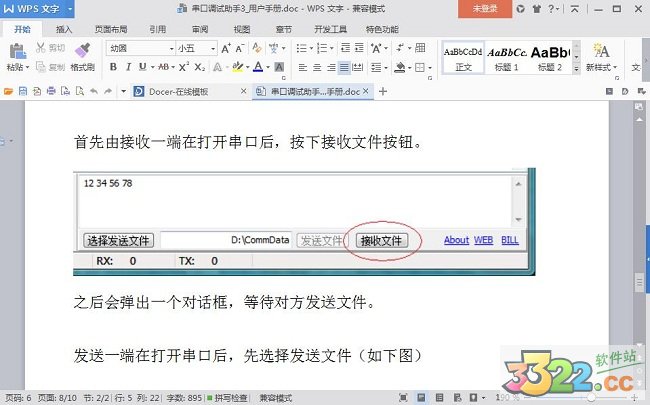
Task: Toggle Italic formatting
Action: coord(128,67)
